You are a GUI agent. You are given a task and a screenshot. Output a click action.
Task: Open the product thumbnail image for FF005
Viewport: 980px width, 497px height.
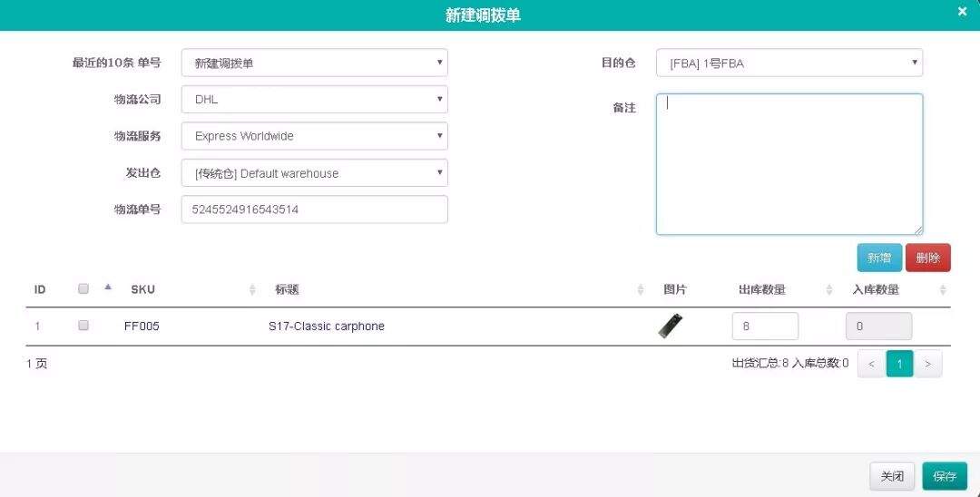[x=670, y=326]
